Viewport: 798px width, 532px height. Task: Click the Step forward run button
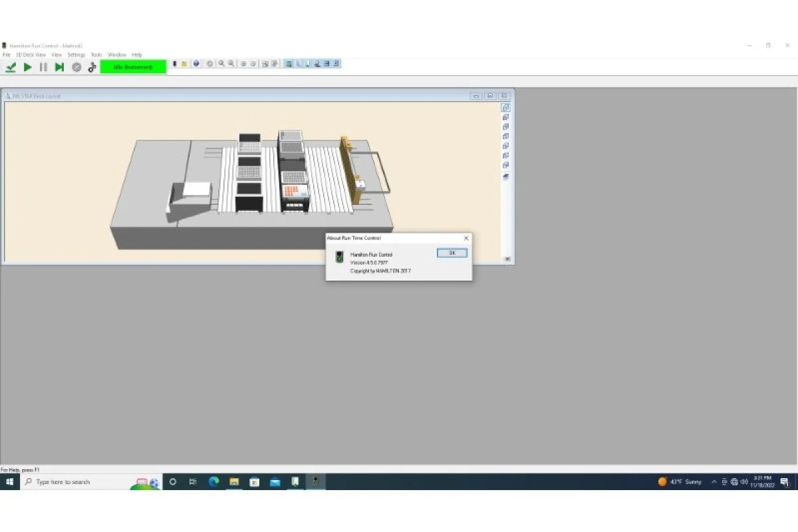point(59,67)
